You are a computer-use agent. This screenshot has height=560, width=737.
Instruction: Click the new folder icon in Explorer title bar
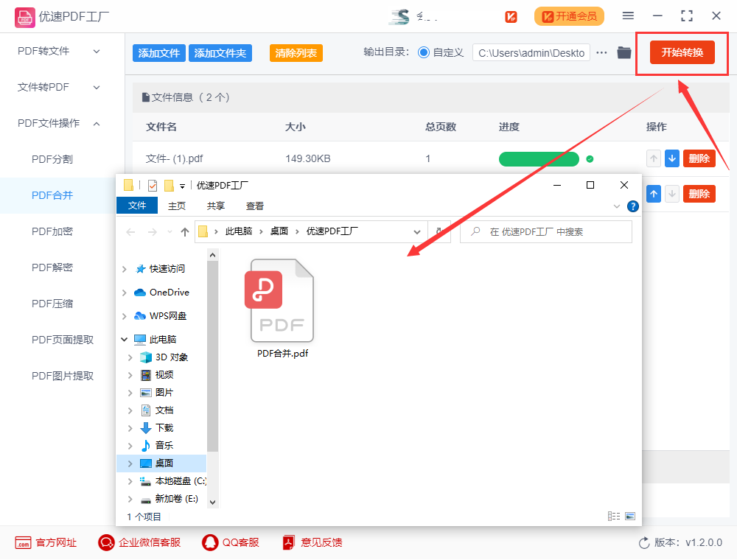click(170, 186)
